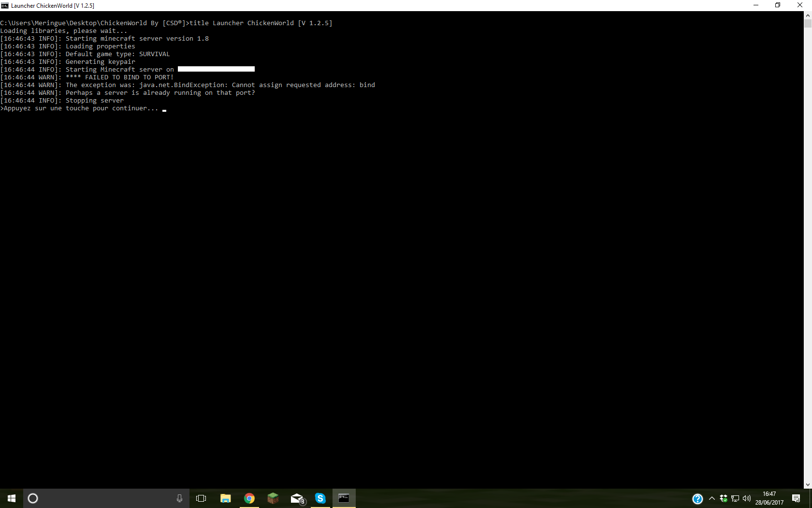
Task: Open the Windows Start menu
Action: 12,498
